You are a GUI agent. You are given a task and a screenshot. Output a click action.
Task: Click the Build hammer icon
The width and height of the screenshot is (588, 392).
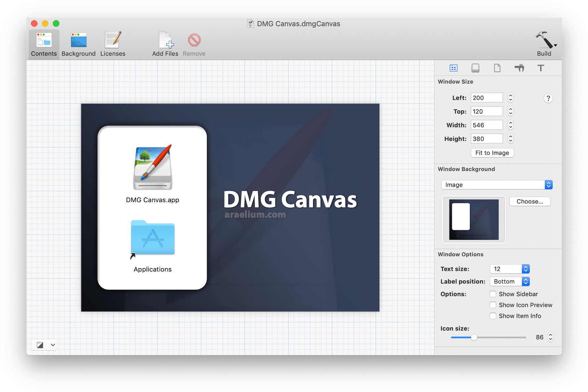(x=544, y=40)
